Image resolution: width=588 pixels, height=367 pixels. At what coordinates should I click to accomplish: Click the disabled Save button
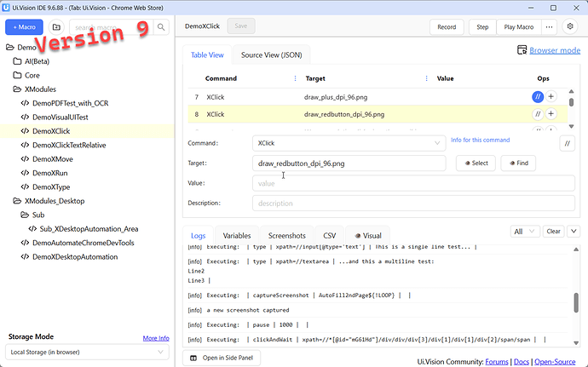241,26
